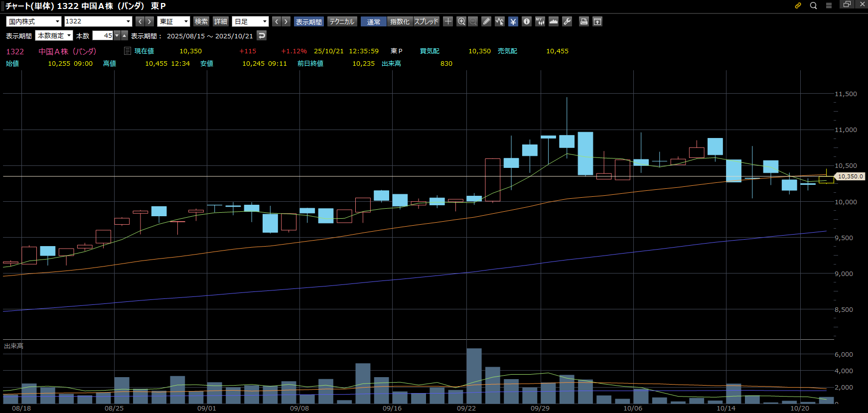Toggle the crosshair cursor tool
This screenshot has width=868, height=413.
pyautogui.click(x=448, y=21)
